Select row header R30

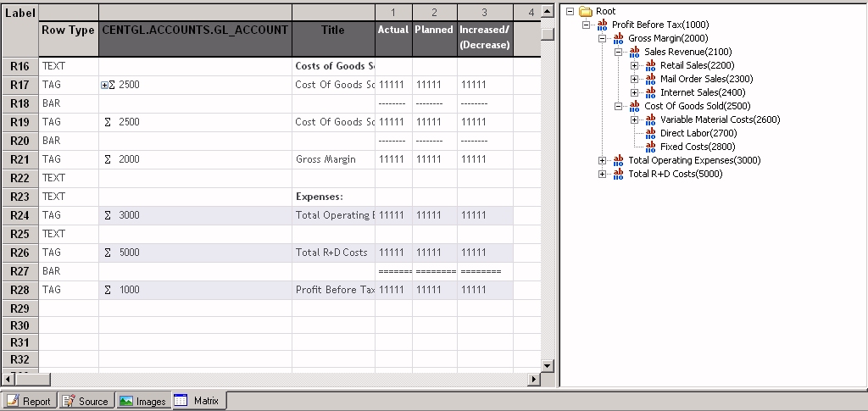[20, 325]
